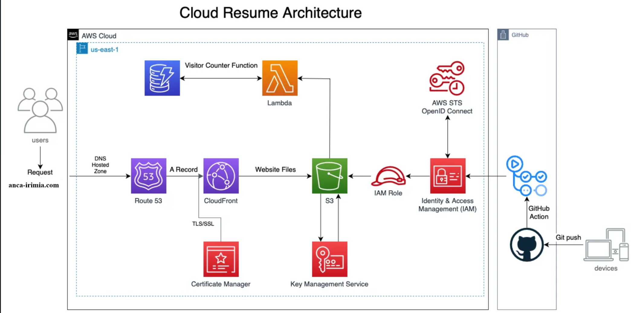644x313 pixels.
Task: Select the IAM Role caption
Action: (388, 193)
